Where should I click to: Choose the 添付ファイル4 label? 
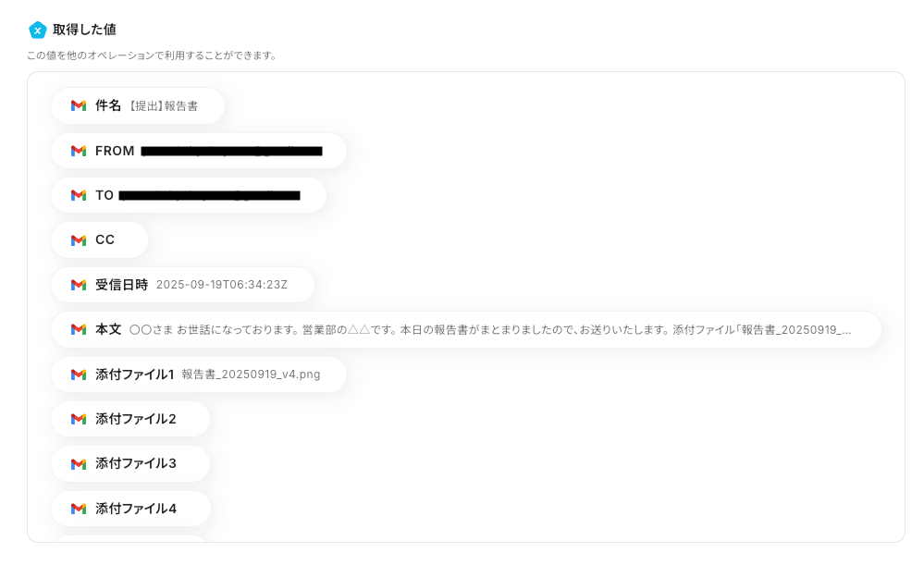[136, 509]
